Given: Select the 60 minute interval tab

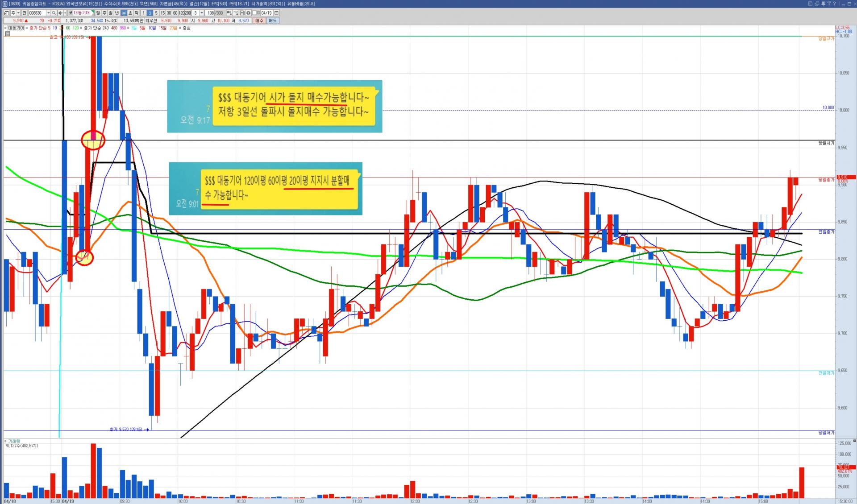Looking at the screenshot, I should pos(175,13).
